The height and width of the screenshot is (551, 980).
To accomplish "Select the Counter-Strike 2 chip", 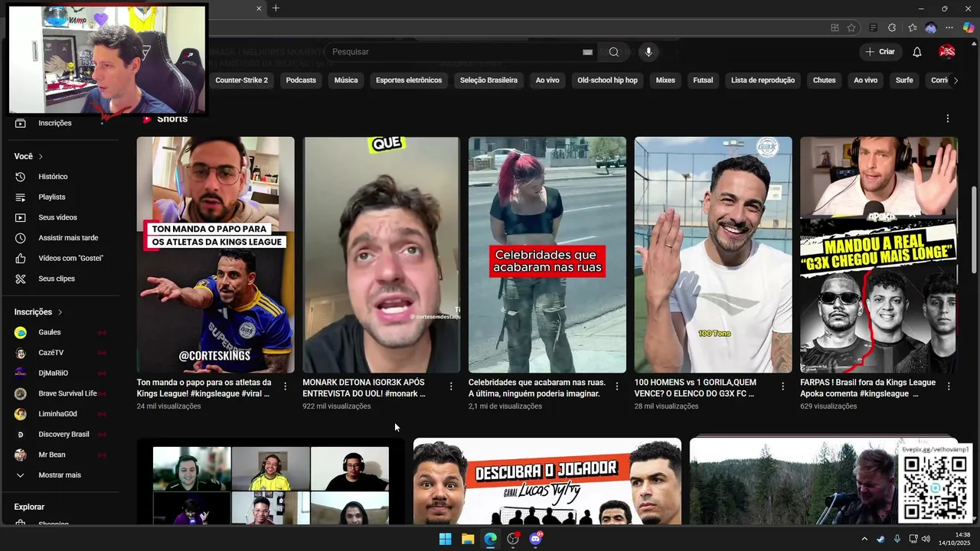I will (241, 80).
